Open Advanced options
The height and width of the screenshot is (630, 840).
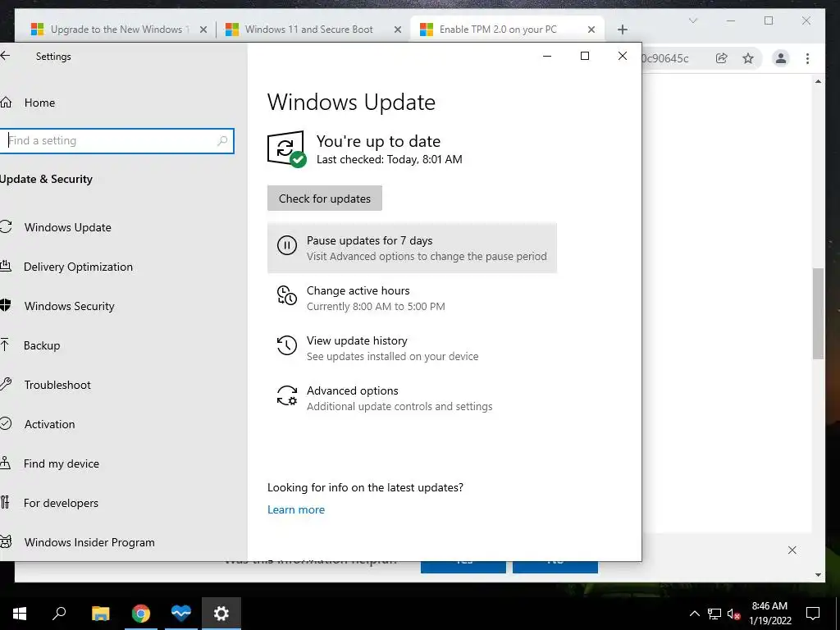(x=412, y=398)
